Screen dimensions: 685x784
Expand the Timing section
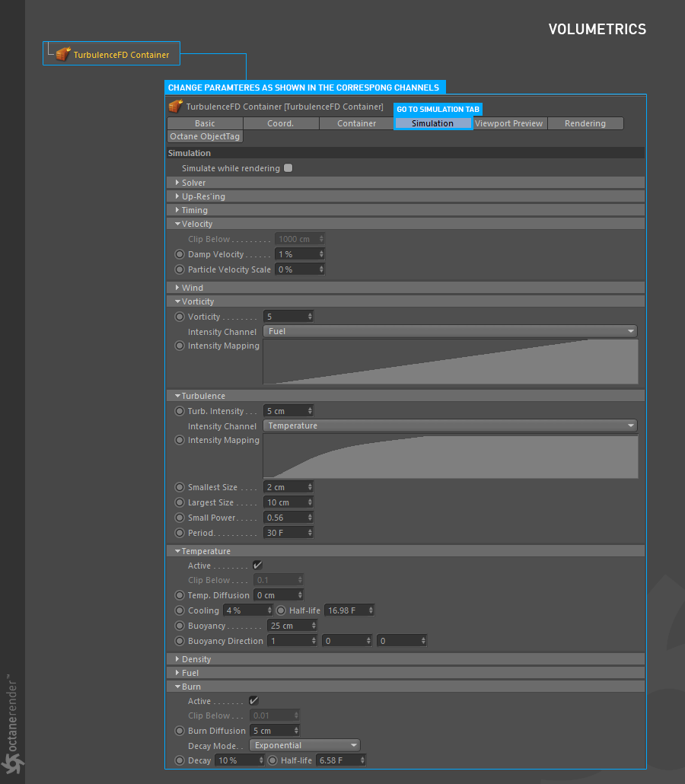[x=406, y=210]
